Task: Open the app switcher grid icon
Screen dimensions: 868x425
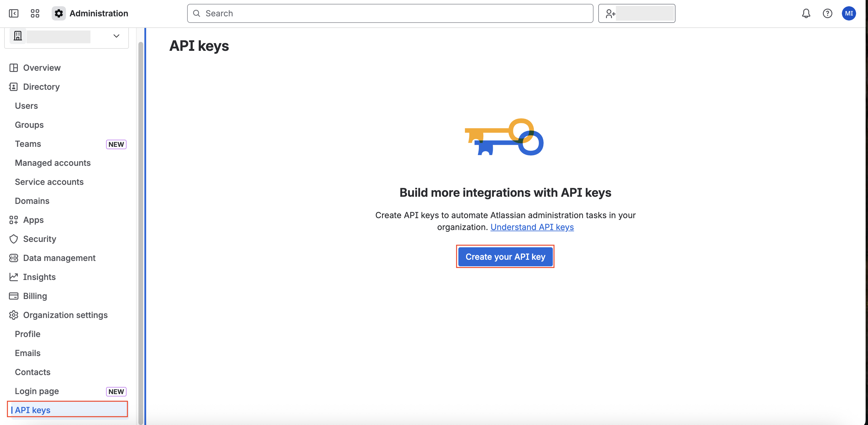Action: [35, 13]
